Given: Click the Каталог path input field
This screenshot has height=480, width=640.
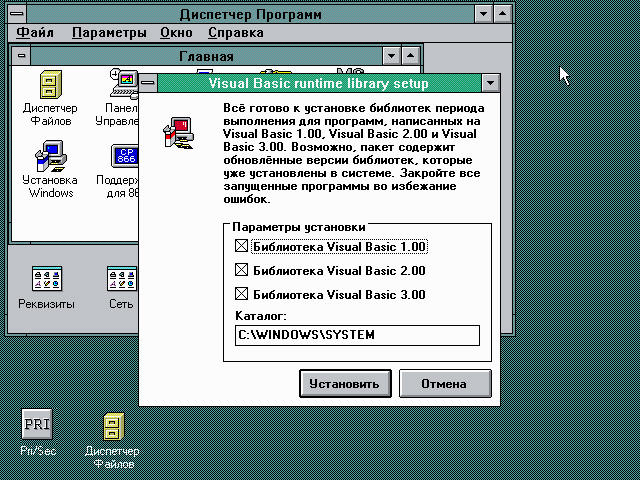Looking at the screenshot, I should click(357, 335).
